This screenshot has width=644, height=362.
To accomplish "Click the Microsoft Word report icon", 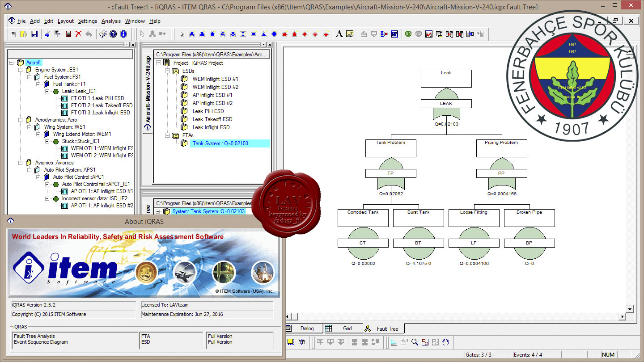I will (x=394, y=34).
